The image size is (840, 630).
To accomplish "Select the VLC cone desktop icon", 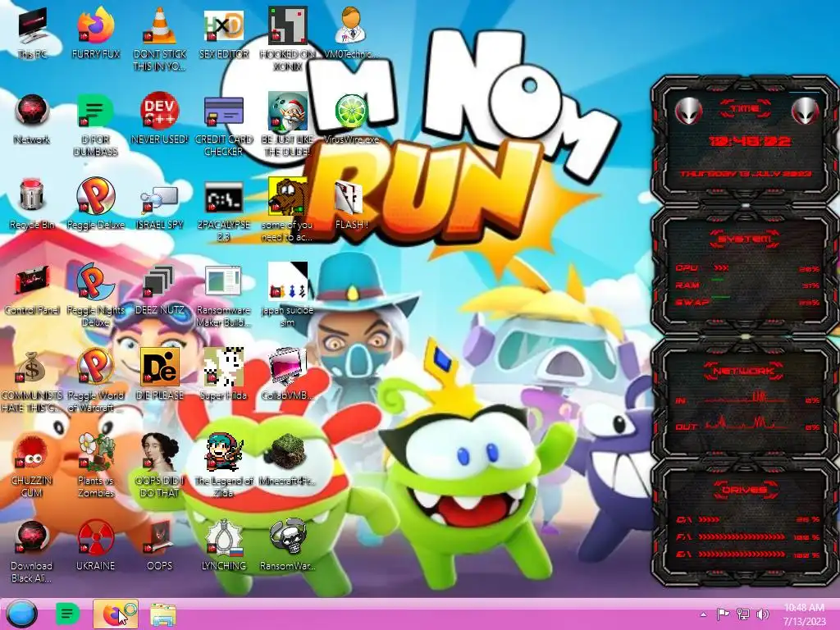I will coord(160,25).
